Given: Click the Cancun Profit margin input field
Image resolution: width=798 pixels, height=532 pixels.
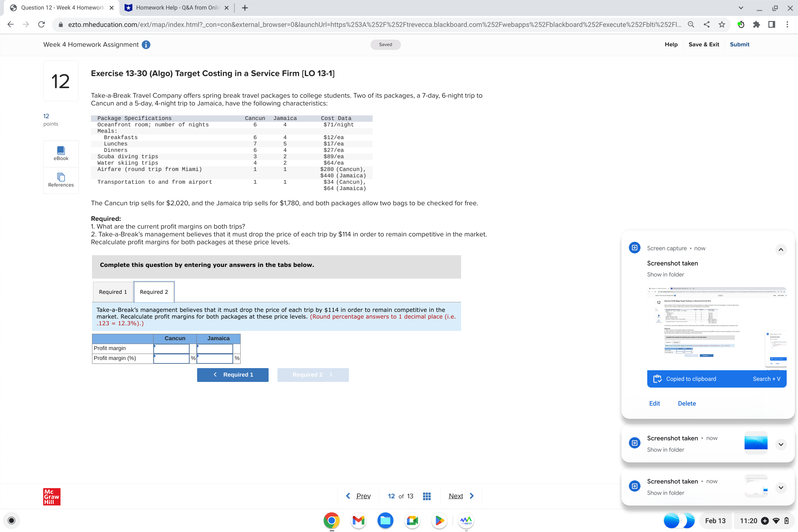Looking at the screenshot, I should (172, 348).
